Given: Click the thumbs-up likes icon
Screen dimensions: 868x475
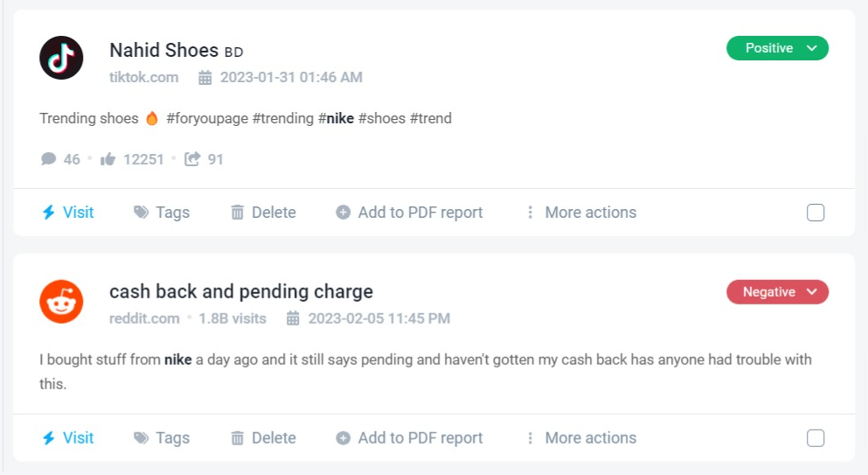Looking at the screenshot, I should (x=108, y=159).
